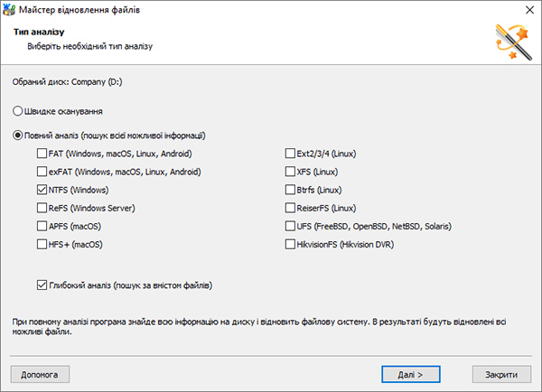Tick the ReFS (Windows Server) checkbox
This screenshot has width=542, height=392.
pyautogui.click(x=42, y=208)
